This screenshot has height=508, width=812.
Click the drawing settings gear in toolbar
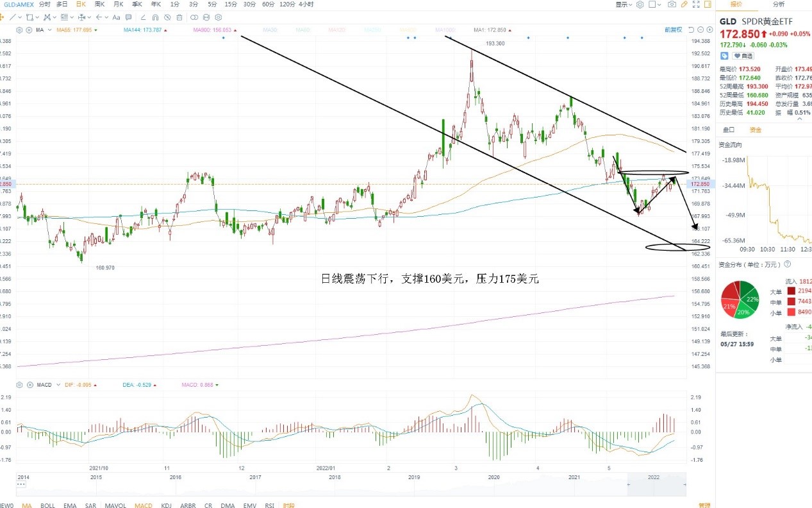pyautogui.click(x=218, y=17)
